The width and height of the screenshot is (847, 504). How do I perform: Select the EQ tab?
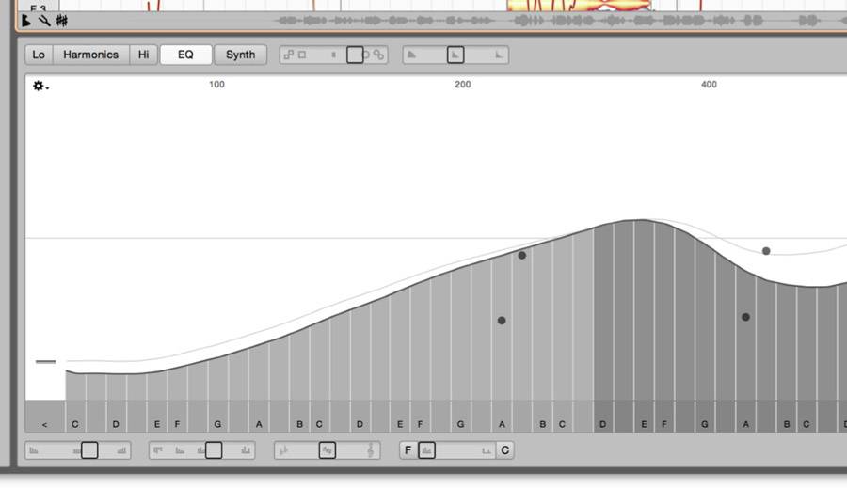point(185,55)
